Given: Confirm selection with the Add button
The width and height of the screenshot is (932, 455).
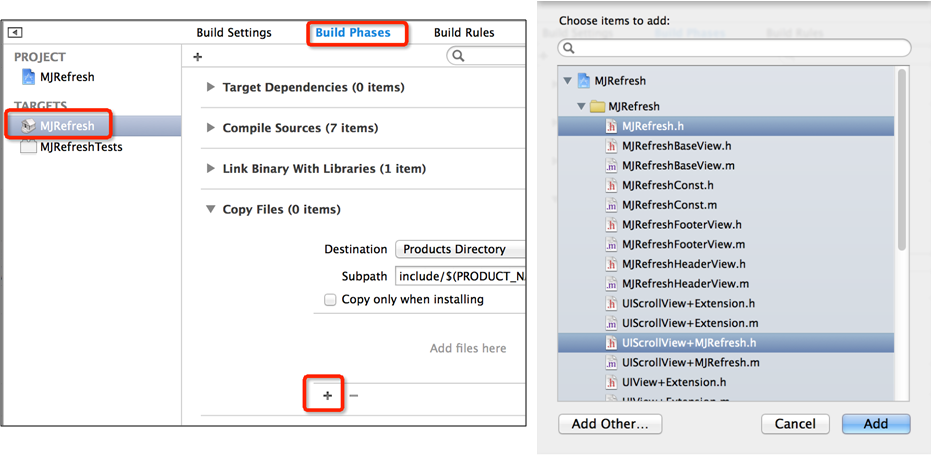Looking at the screenshot, I should tap(876, 424).
